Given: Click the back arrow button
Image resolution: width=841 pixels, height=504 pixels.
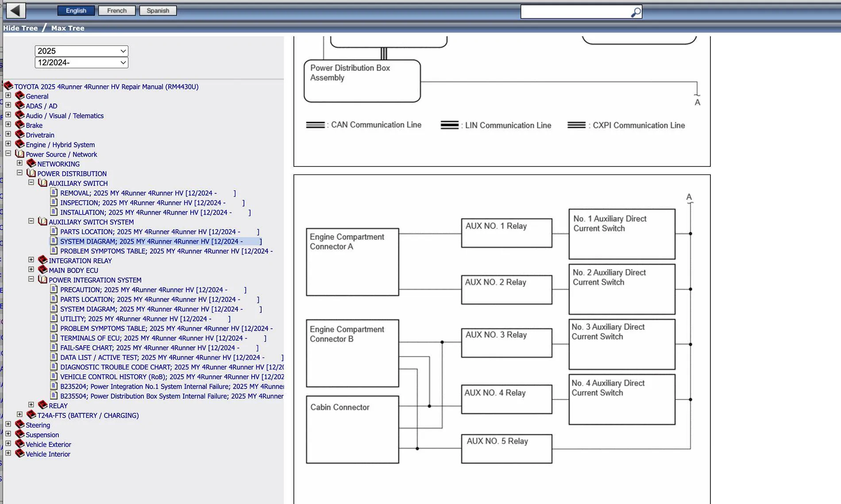Looking at the screenshot, I should point(15,10).
